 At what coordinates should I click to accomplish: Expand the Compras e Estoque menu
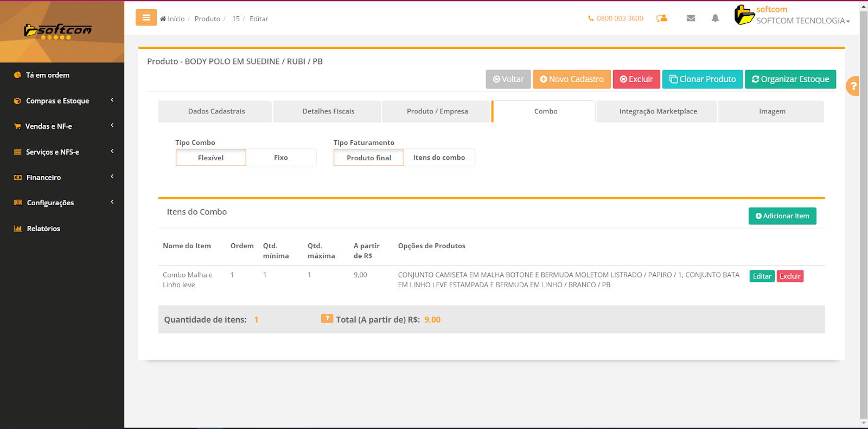click(x=58, y=101)
